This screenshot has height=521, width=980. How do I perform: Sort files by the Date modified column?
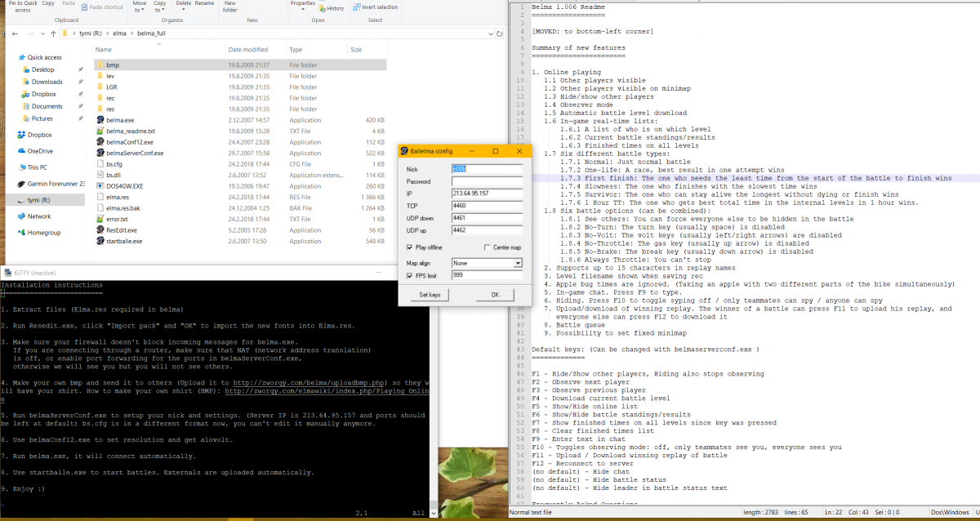point(247,50)
